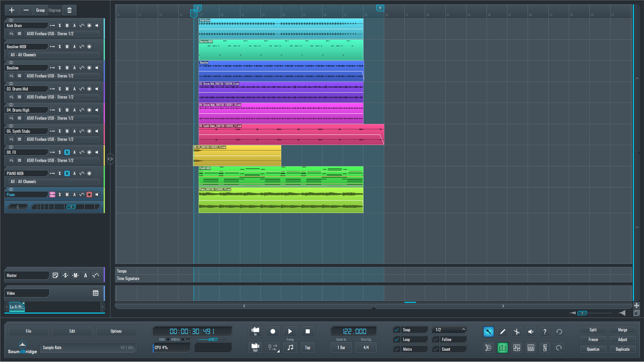Set punch In marker button
The image size is (644, 362).
click(255, 331)
